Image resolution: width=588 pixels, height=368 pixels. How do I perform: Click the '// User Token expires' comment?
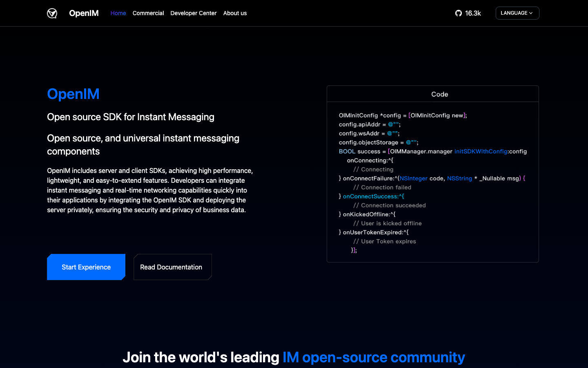[x=385, y=241]
